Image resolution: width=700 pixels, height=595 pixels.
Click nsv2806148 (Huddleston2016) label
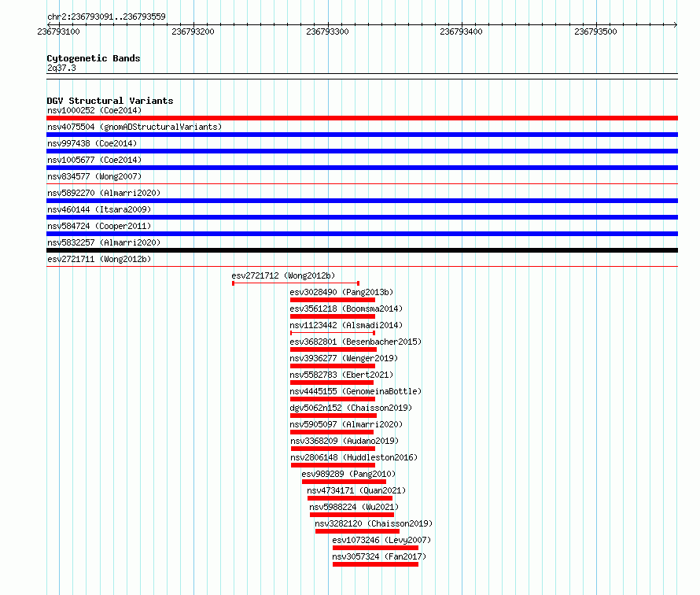click(x=354, y=457)
